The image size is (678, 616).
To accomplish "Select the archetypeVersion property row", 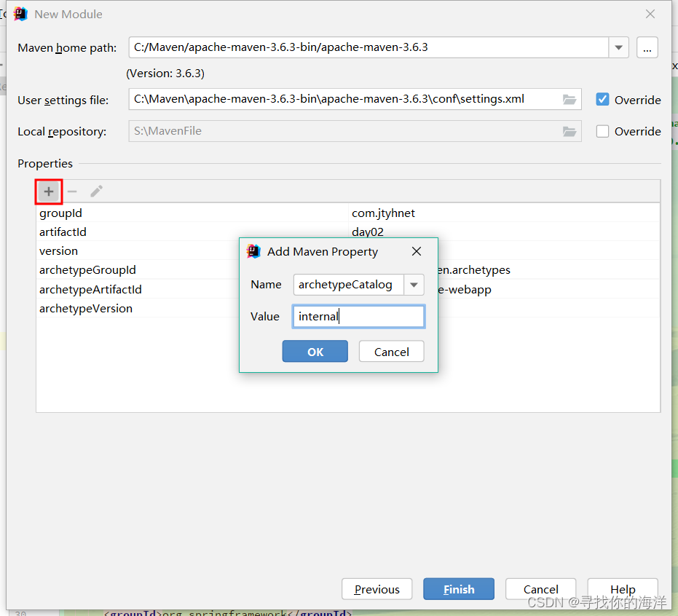I will click(x=348, y=308).
